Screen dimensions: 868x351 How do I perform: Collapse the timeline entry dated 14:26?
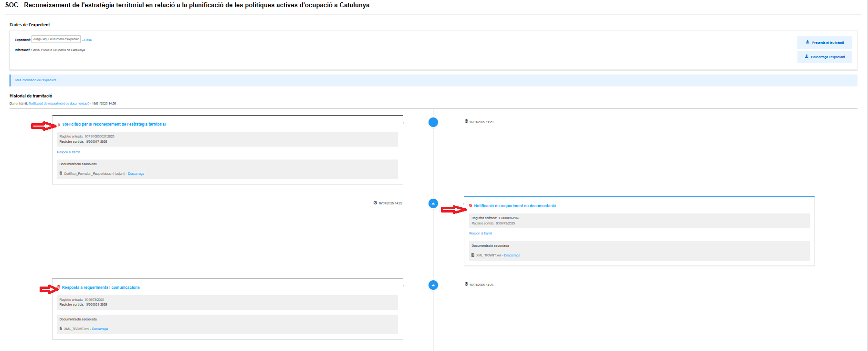(x=433, y=285)
